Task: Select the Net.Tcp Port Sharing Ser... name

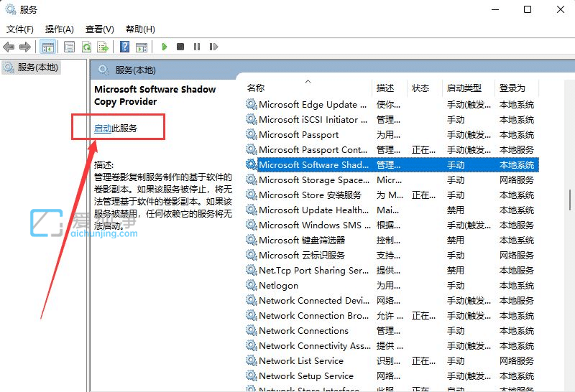Action: coord(314,270)
